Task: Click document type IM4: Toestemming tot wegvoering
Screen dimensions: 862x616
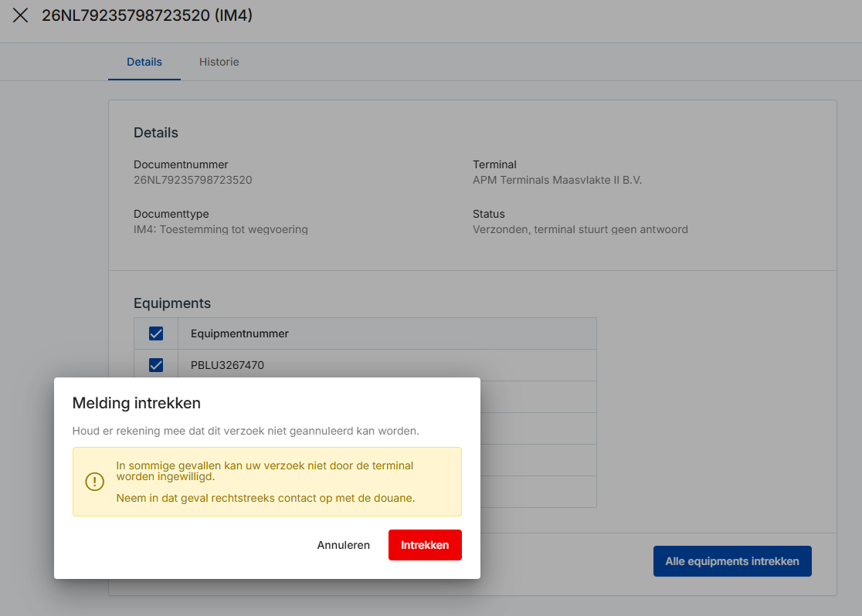Action: (220, 230)
